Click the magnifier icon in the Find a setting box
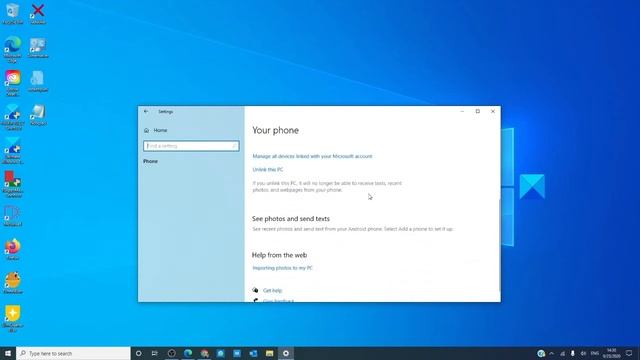640x360 pixels. click(x=235, y=146)
